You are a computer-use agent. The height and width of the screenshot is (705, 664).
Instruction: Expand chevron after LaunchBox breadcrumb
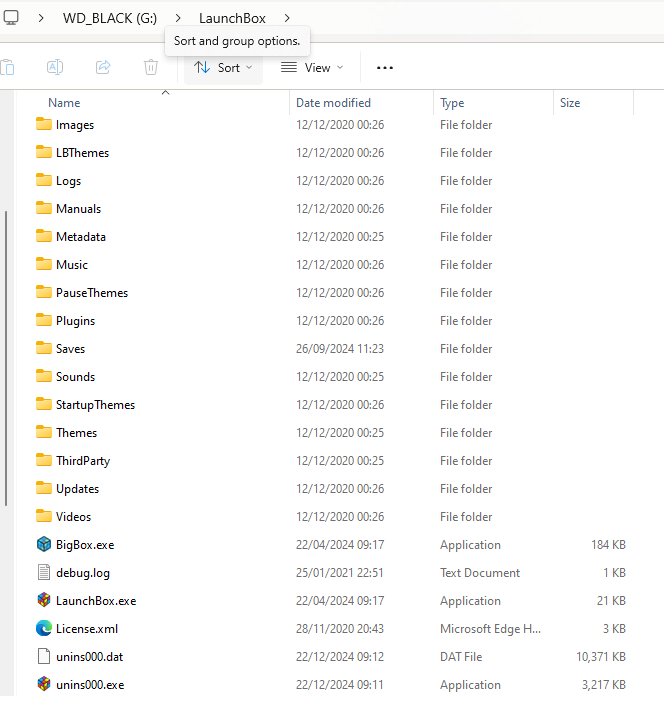click(287, 18)
